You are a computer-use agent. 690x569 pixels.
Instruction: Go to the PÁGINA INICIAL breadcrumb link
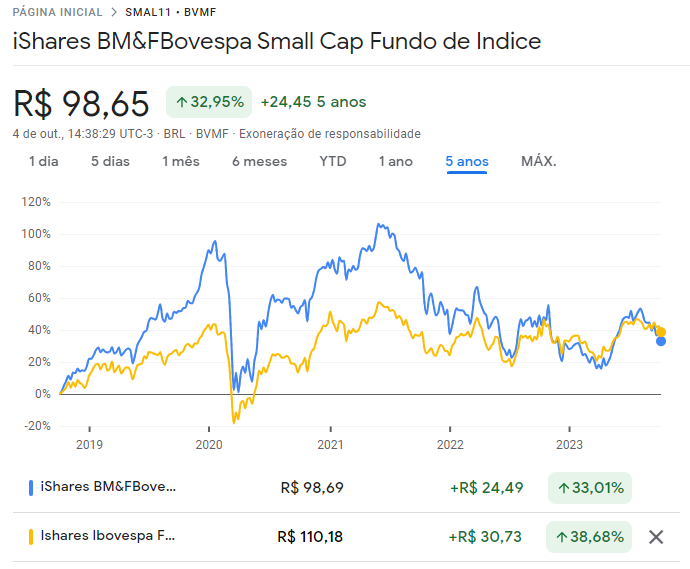pos(57,12)
